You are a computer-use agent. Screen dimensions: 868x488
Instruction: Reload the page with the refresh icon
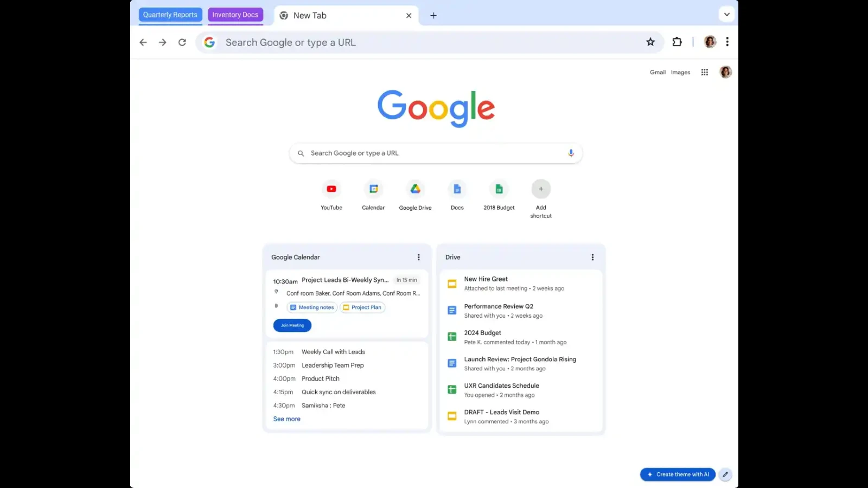click(x=182, y=42)
